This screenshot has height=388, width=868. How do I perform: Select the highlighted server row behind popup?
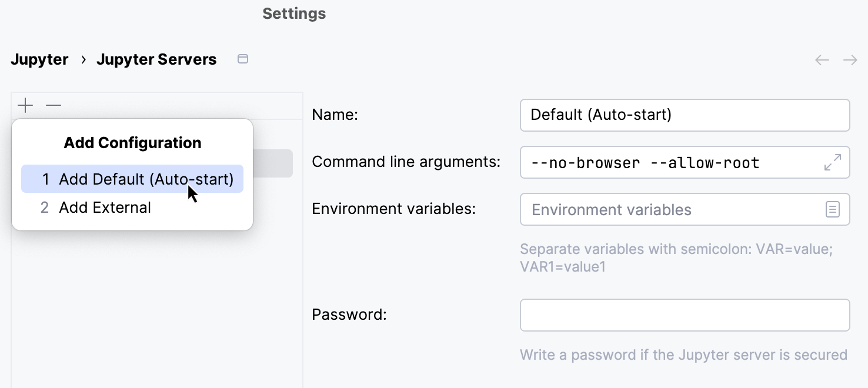pyautogui.click(x=273, y=163)
